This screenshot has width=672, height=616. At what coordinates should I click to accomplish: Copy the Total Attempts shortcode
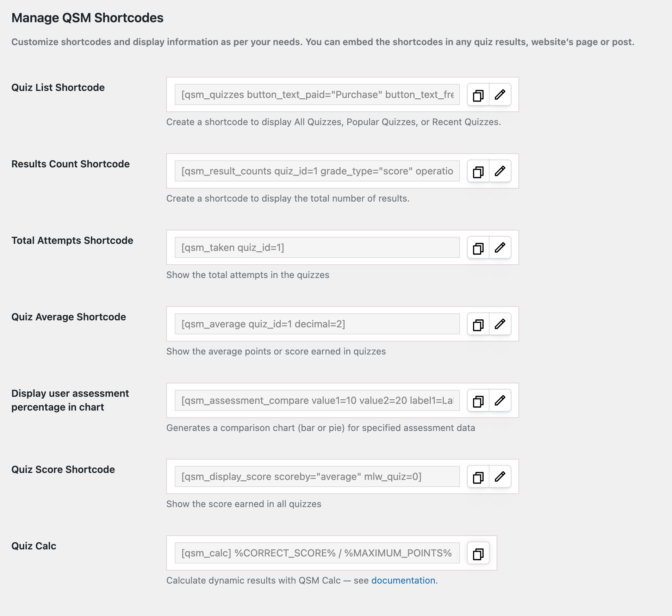pyautogui.click(x=478, y=248)
